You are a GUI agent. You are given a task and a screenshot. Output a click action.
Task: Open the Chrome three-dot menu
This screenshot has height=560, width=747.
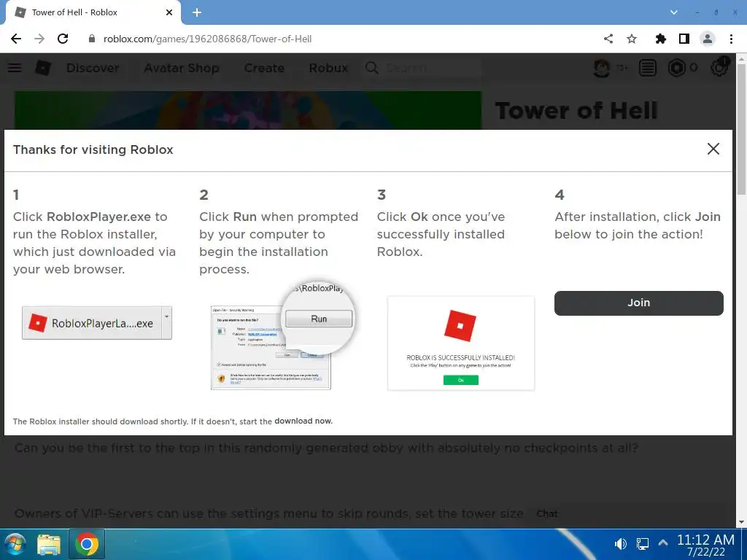pos(731,39)
